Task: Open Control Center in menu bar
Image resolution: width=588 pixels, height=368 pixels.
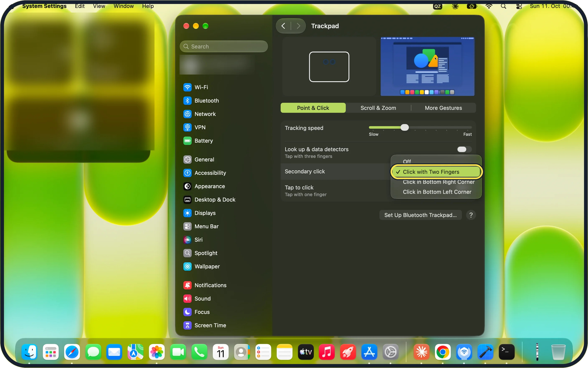Action: tap(519, 6)
